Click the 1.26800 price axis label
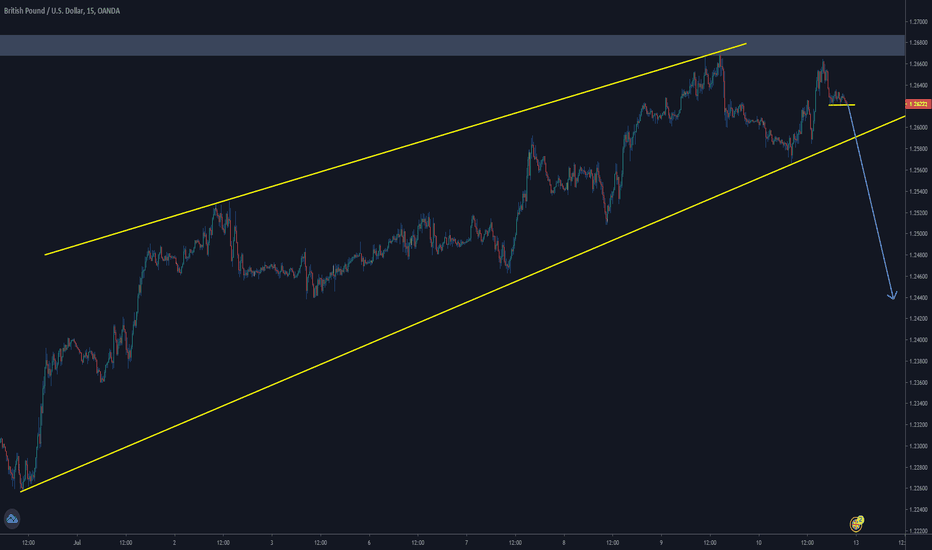Image resolution: width=932 pixels, height=550 pixels. [x=918, y=43]
